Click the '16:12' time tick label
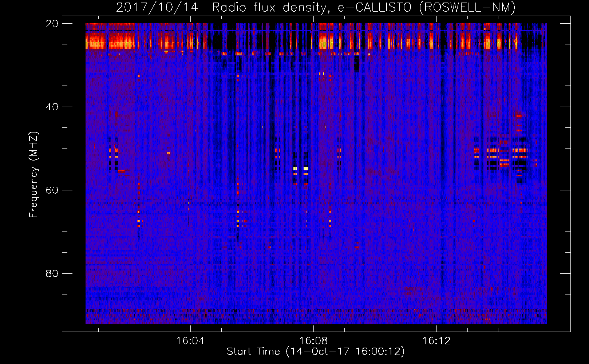Viewport: 589px width, 364px height. (436, 341)
